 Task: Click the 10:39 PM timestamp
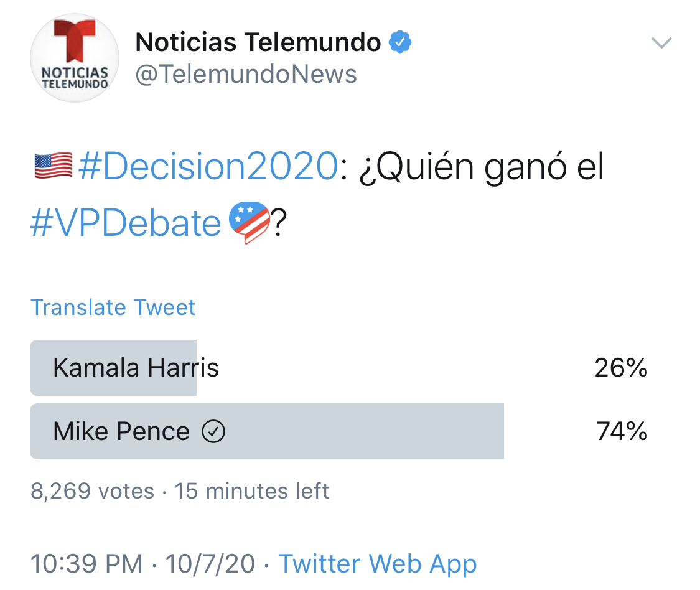(86, 564)
